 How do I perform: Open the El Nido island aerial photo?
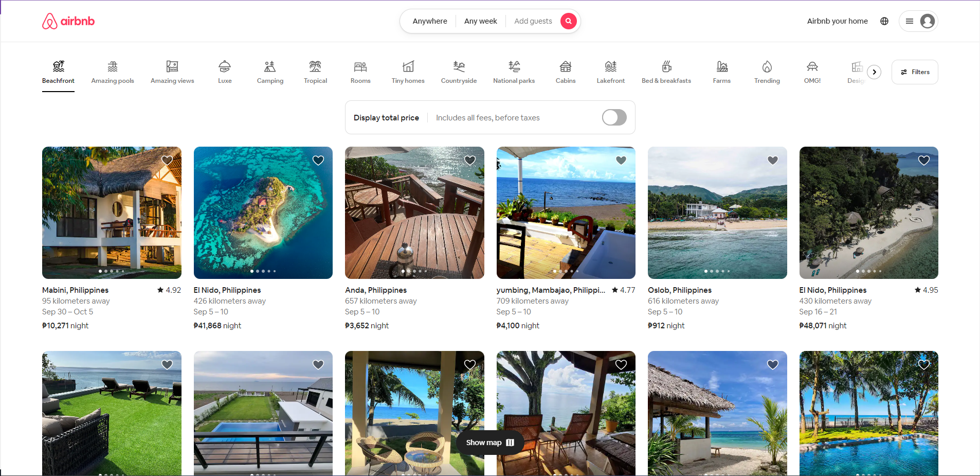tap(263, 213)
